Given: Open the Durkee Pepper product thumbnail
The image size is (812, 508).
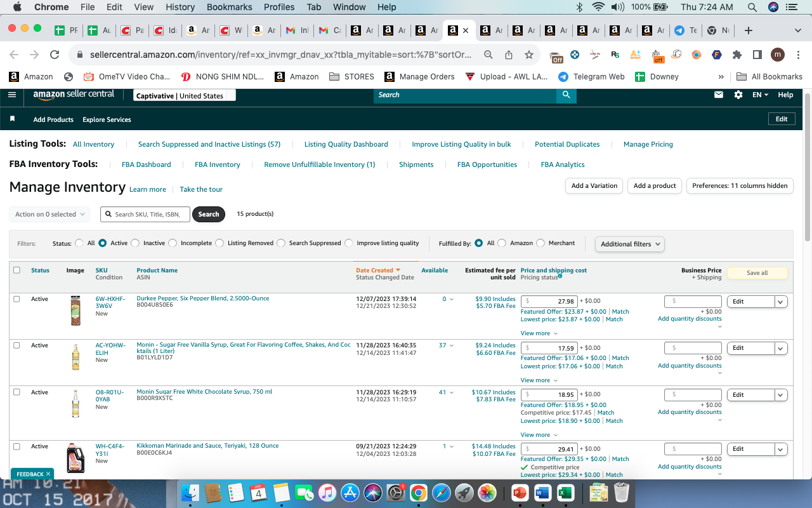Looking at the screenshot, I should (x=75, y=311).
